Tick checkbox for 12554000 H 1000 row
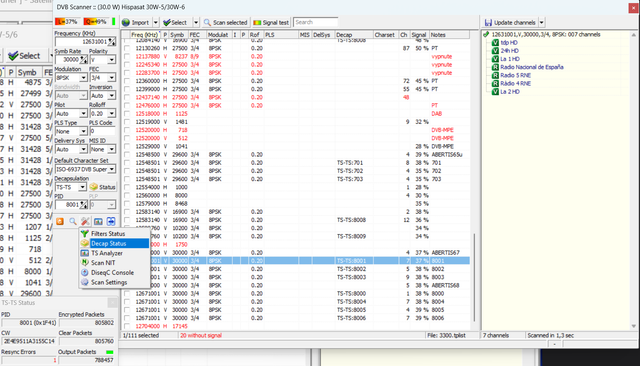This screenshot has width=640, height=366. tap(127, 187)
